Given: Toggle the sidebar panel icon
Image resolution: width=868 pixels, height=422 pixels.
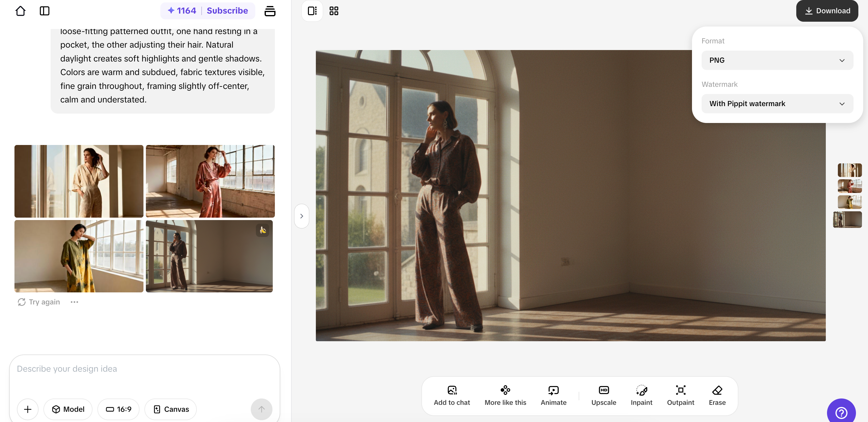Looking at the screenshot, I should 45,11.
